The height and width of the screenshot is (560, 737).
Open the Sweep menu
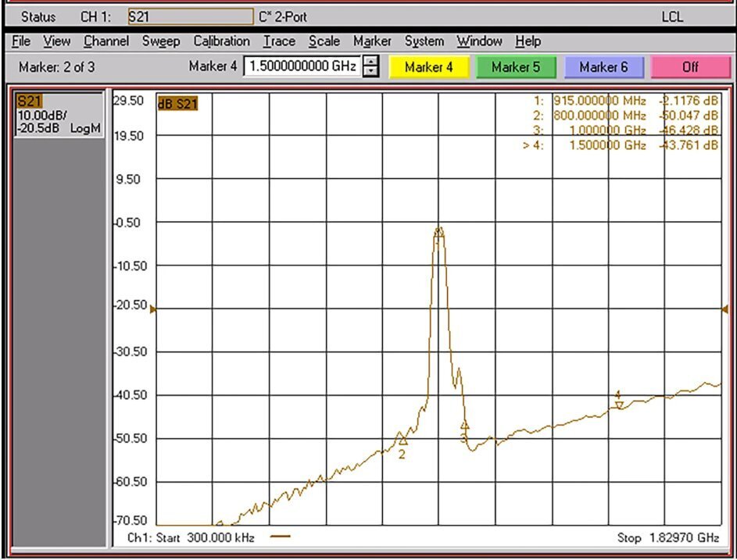160,41
